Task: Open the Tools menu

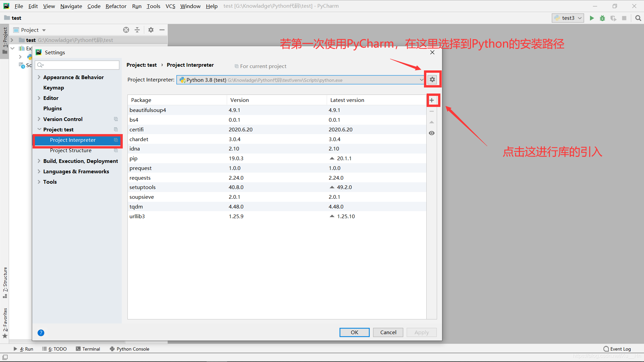Action: (x=153, y=6)
